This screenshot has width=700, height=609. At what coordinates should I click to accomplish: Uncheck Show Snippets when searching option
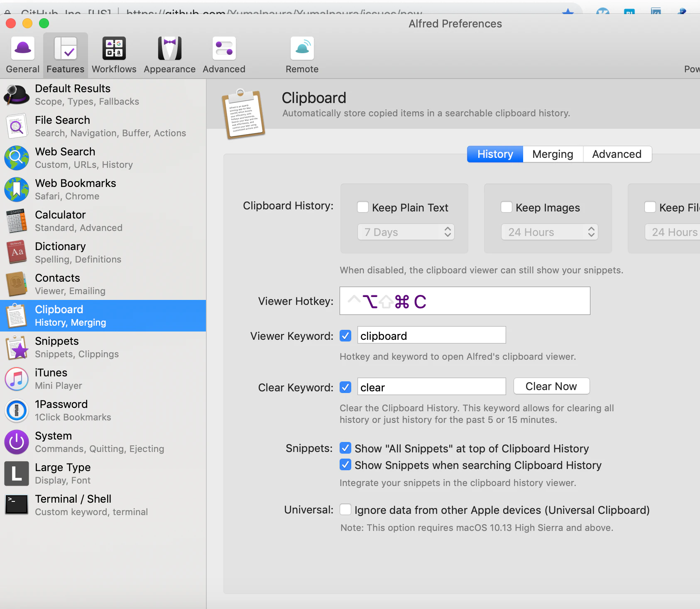(345, 464)
